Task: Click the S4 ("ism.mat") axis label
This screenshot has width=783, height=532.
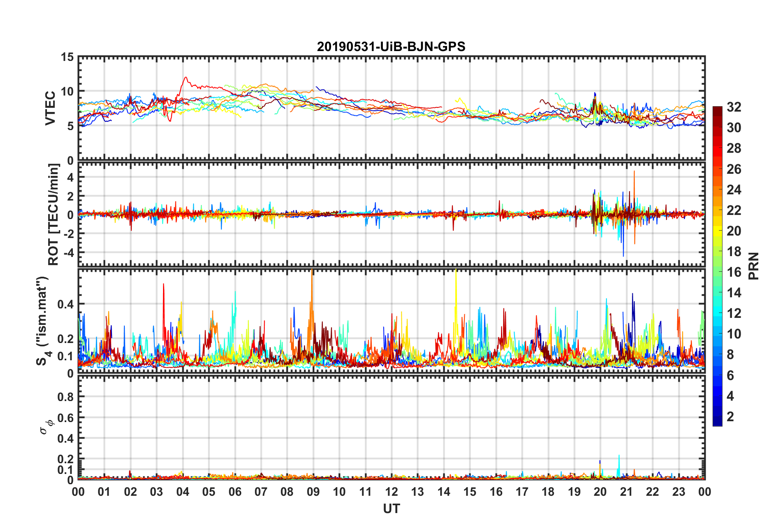Action: 42,321
